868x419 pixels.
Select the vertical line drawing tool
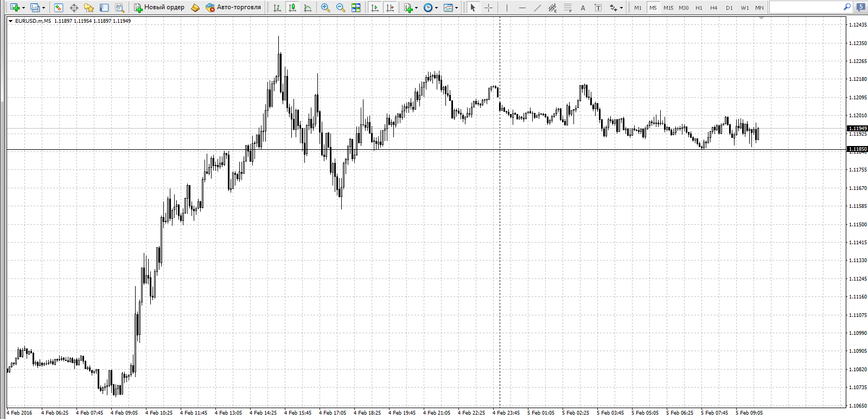click(507, 8)
